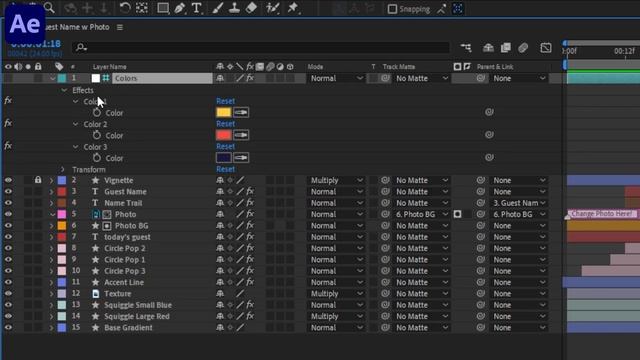Screen dimensions: 640x360
Task: Select the Puppet Pin tool
Action: (x=293, y=8)
